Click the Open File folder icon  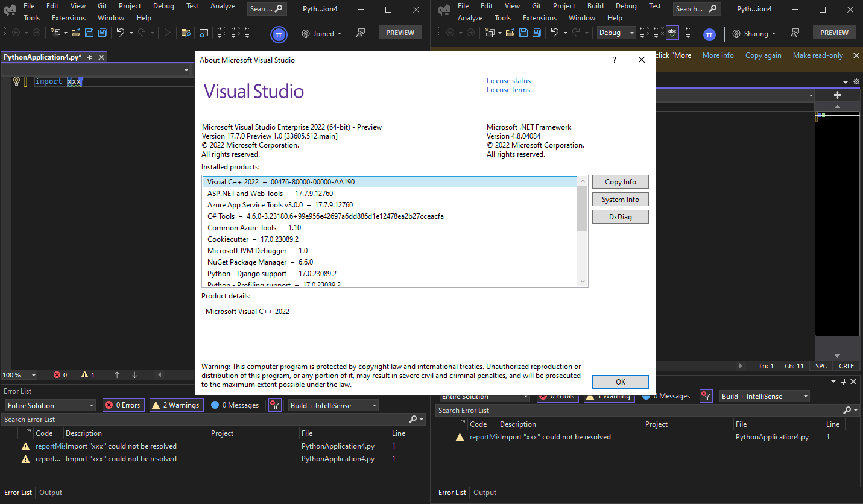[x=75, y=33]
